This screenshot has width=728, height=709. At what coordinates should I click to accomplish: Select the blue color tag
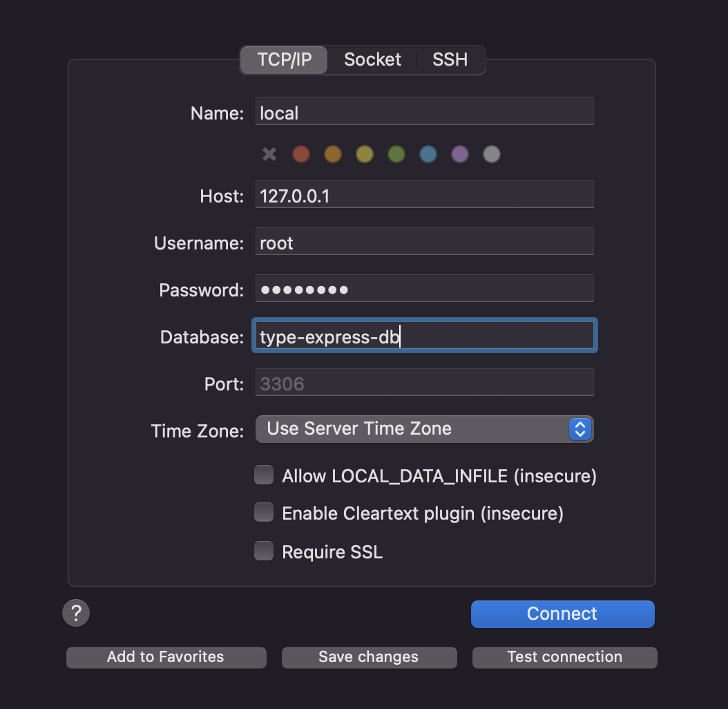[x=428, y=154]
